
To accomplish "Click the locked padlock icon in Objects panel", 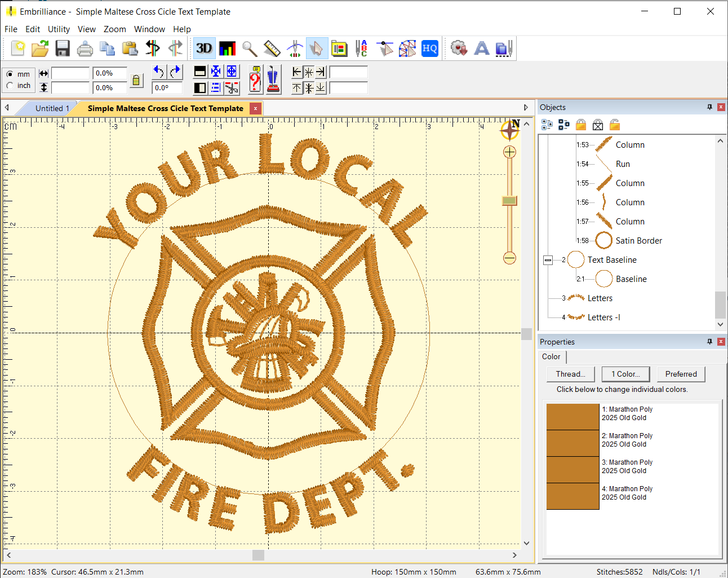I will tap(581, 125).
